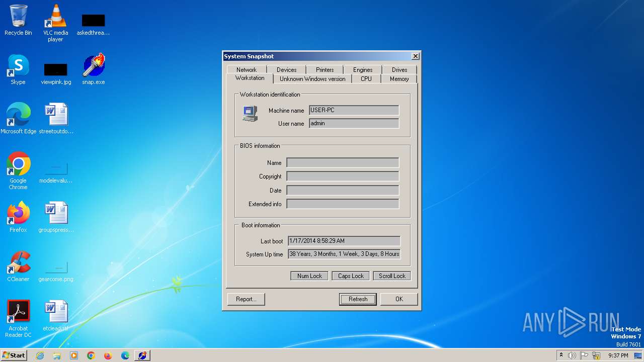Switch to the Network tab
644x362 pixels.
point(247,70)
